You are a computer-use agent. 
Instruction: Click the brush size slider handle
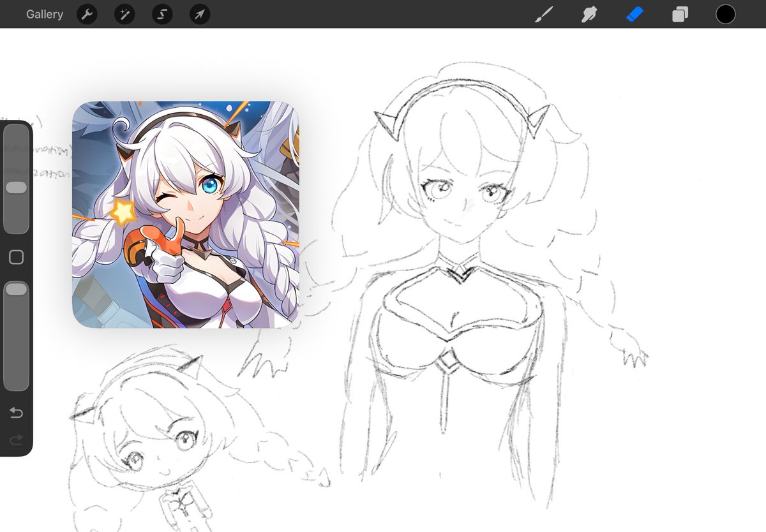click(x=16, y=188)
